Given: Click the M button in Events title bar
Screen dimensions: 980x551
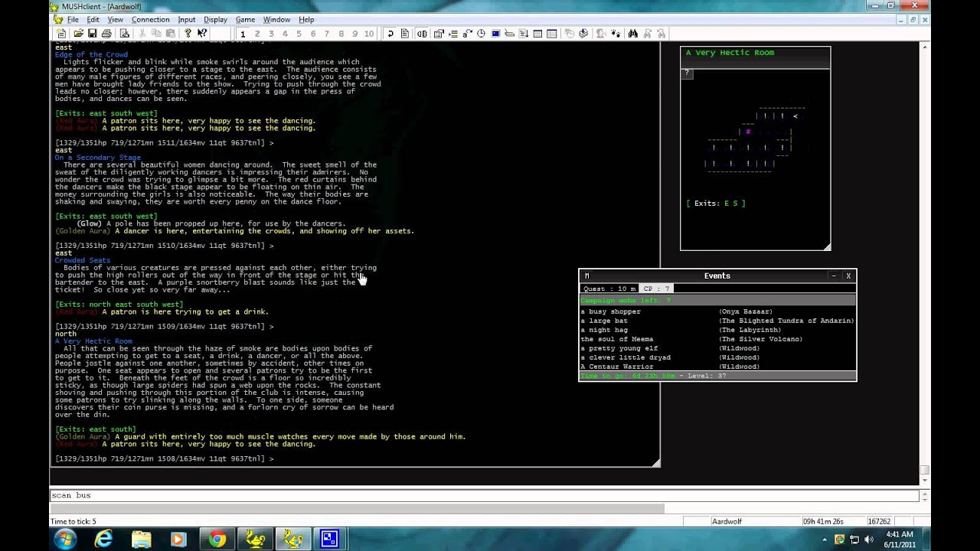Looking at the screenshot, I should click(x=586, y=275).
